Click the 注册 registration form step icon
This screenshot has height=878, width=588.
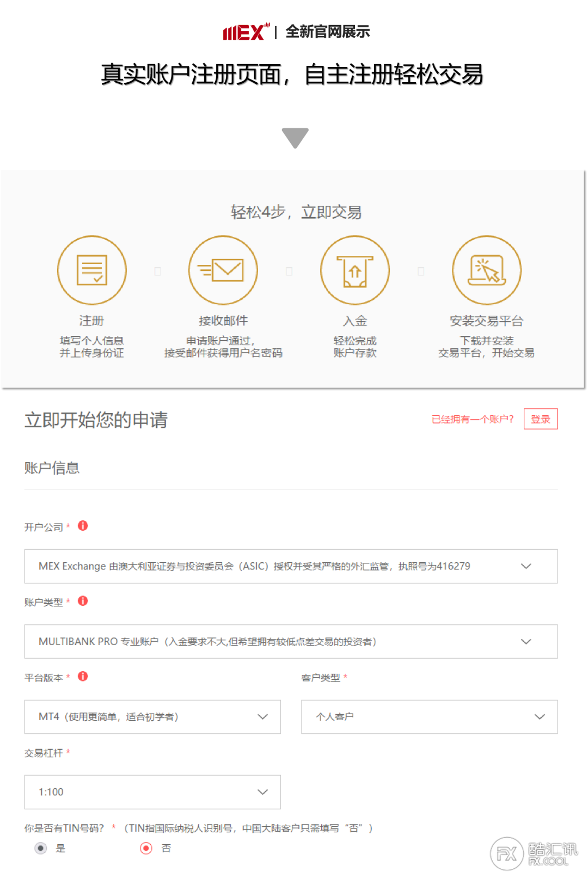pos(92,270)
